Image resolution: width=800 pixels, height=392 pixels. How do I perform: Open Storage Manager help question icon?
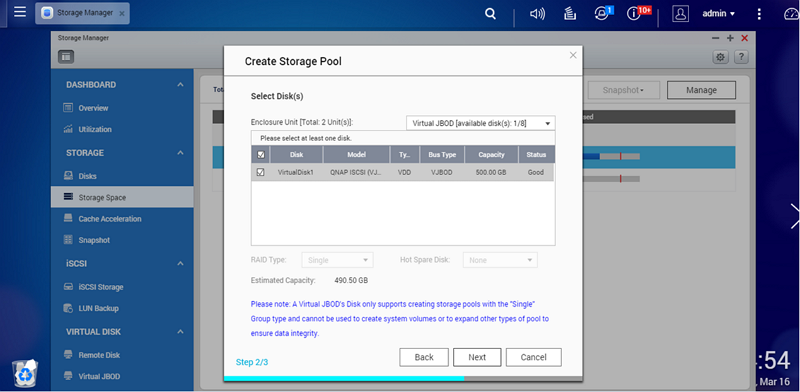[x=741, y=57]
